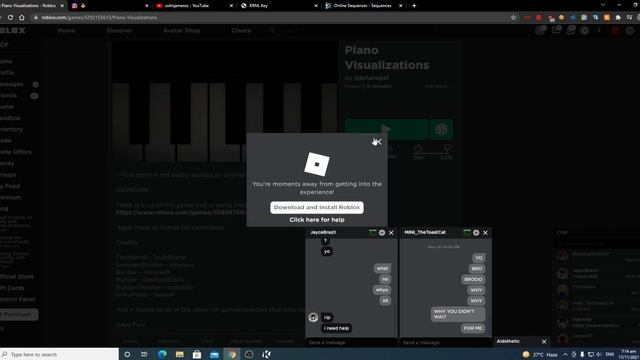Open Create in Roblox navbar
The height and width of the screenshot is (360, 640).
pos(241,31)
